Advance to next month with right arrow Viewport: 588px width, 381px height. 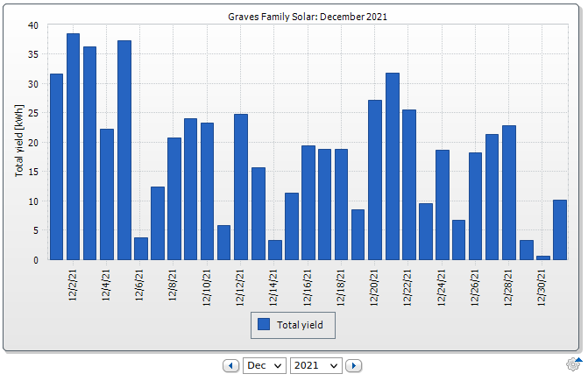point(353,365)
